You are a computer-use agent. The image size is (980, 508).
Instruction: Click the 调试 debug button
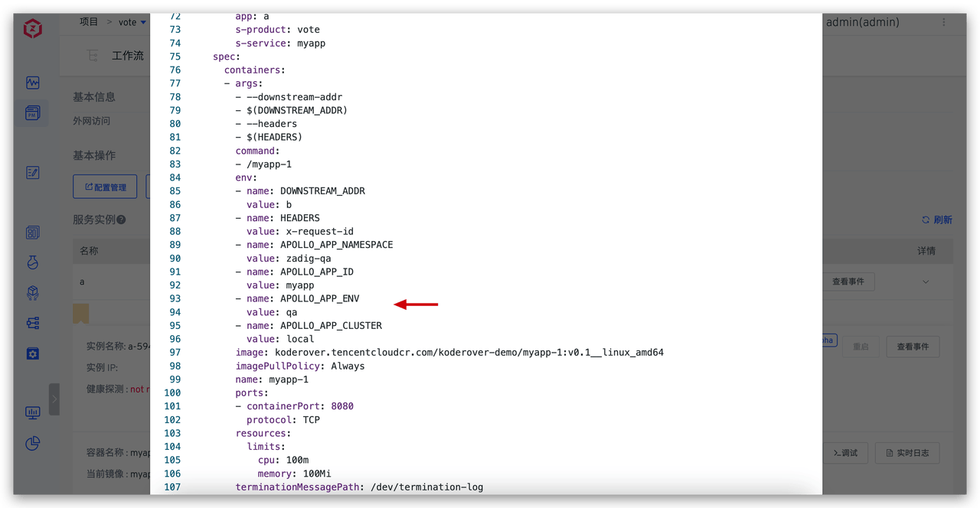pyautogui.click(x=845, y=453)
